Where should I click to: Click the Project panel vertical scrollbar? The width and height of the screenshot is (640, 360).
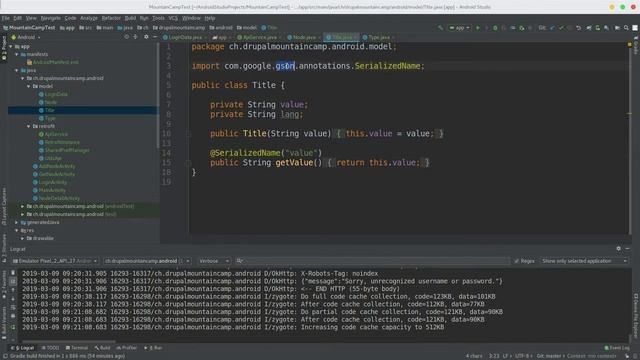coord(158,96)
